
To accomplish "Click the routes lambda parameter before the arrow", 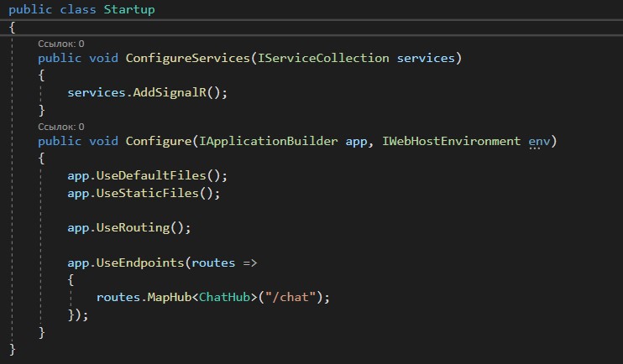I will click(x=213, y=263).
